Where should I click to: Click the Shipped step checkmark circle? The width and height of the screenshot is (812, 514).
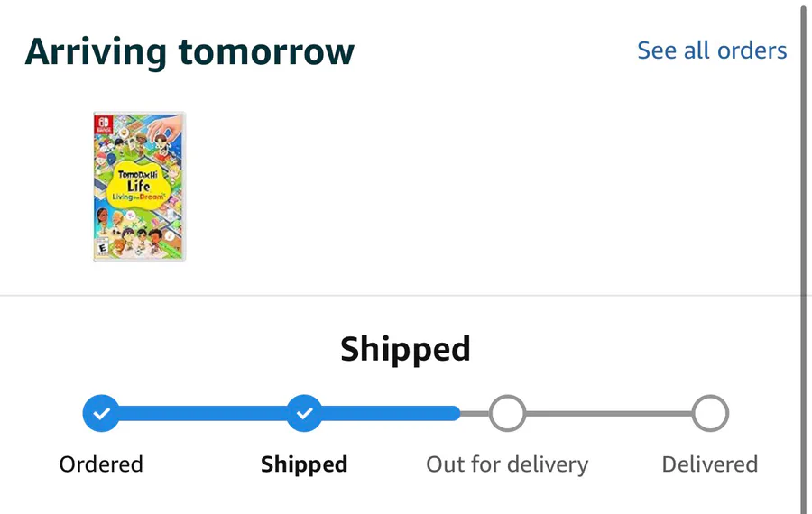pyautogui.click(x=304, y=414)
